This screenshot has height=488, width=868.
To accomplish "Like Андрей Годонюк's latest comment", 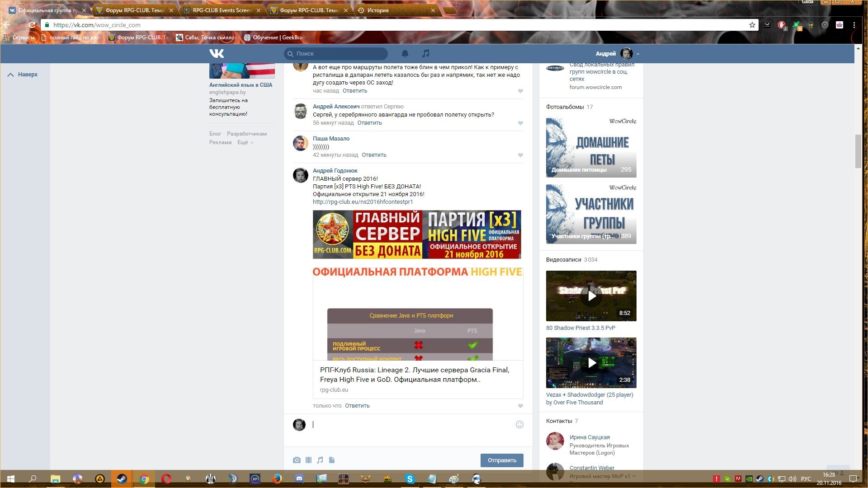I will point(520,406).
